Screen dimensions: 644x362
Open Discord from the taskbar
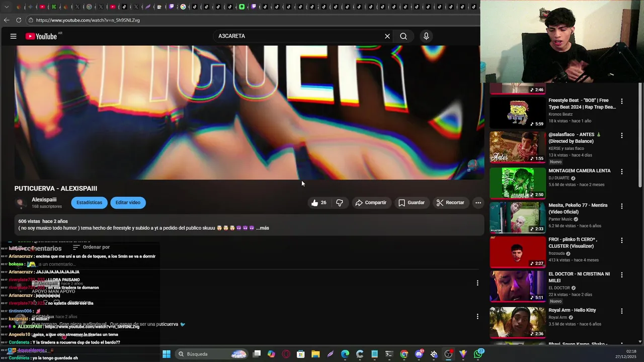419,354
